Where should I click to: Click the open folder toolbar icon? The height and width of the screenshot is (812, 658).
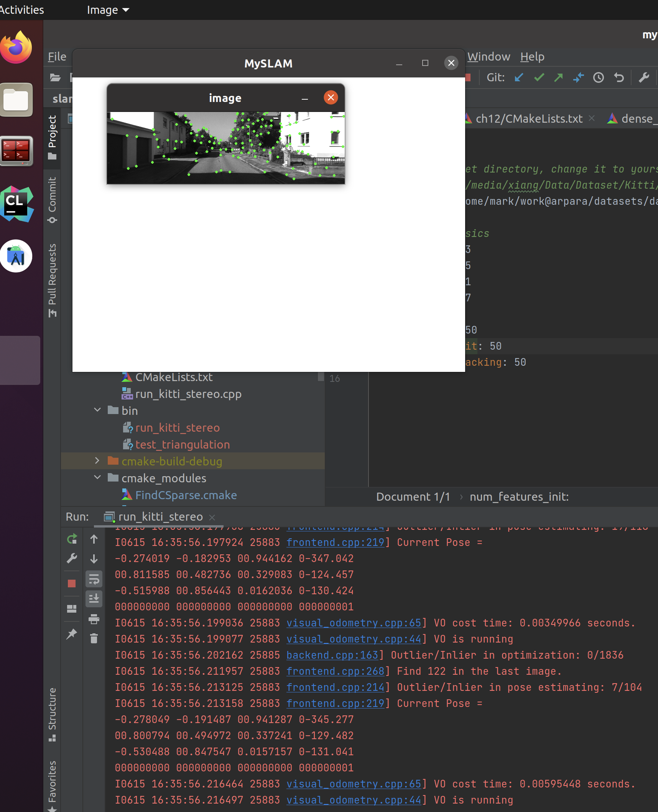click(x=55, y=77)
